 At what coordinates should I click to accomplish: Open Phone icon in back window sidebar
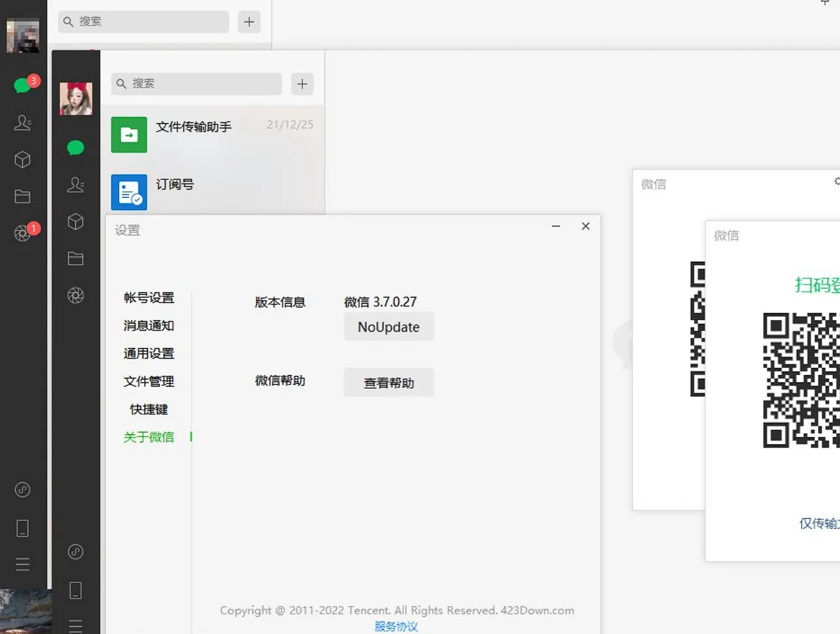coord(23,528)
